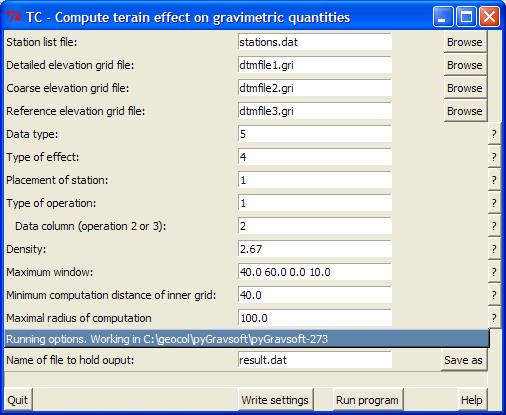Show help for Data column field
506x415 pixels.
pyautogui.click(x=494, y=226)
